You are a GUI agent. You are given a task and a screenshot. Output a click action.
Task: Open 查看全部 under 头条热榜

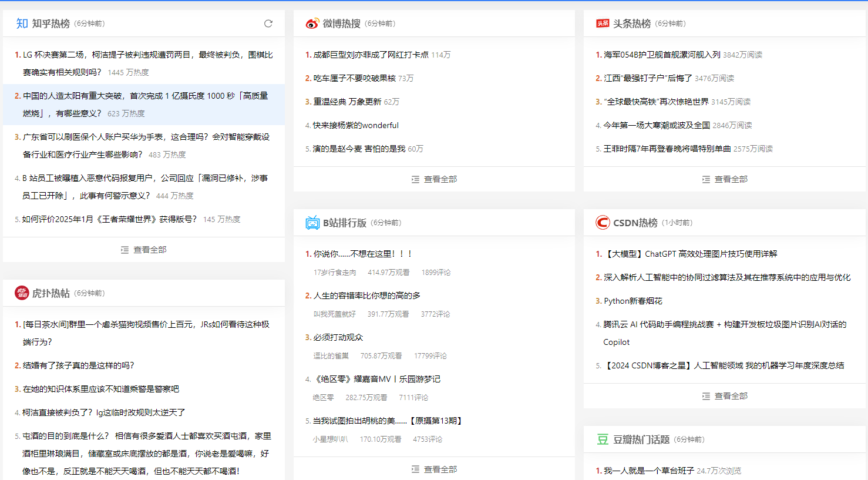pyautogui.click(x=725, y=179)
